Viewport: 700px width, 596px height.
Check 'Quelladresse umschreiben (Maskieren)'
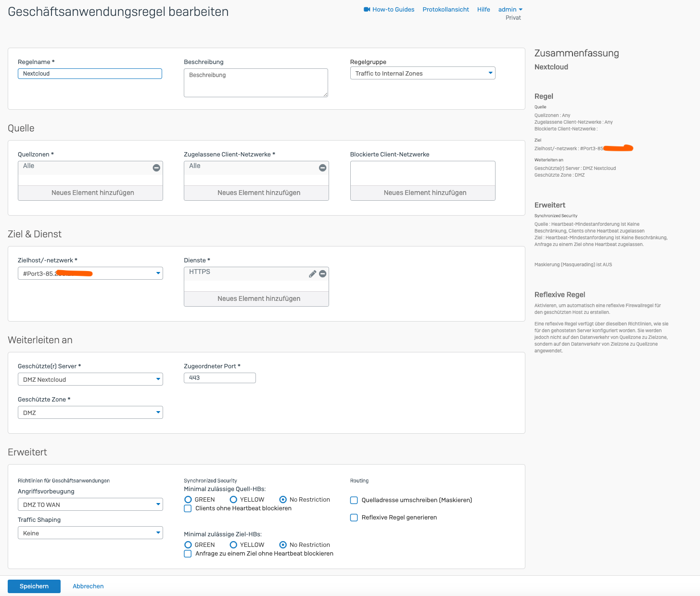tap(354, 500)
